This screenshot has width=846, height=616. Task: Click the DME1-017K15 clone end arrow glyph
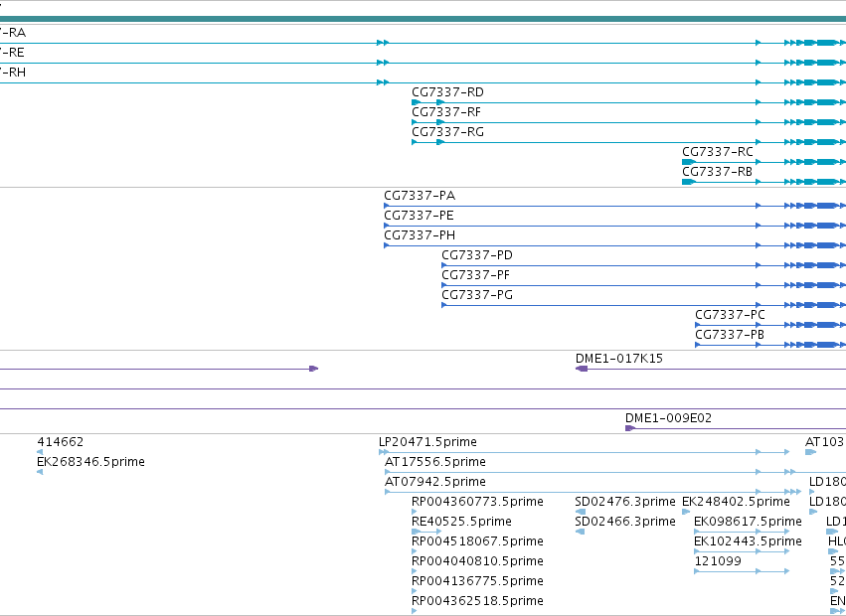point(582,369)
